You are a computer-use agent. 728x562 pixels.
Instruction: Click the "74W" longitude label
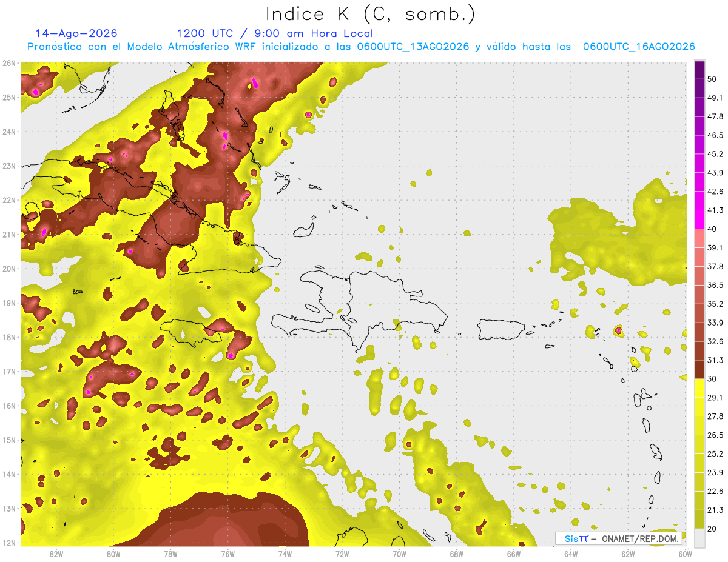(x=285, y=553)
